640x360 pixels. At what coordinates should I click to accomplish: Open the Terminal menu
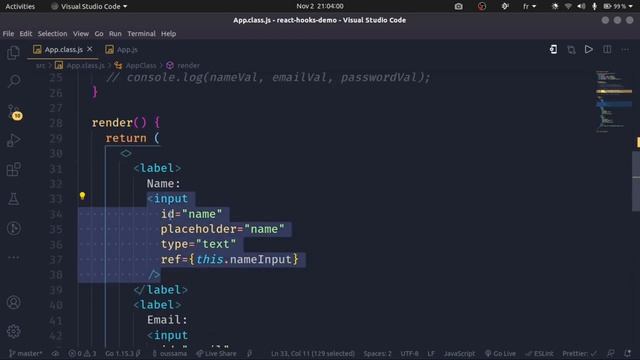[x=141, y=34]
